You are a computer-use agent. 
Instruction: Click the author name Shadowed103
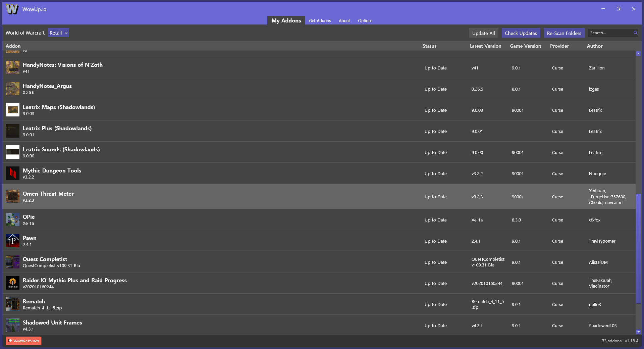pyautogui.click(x=603, y=326)
